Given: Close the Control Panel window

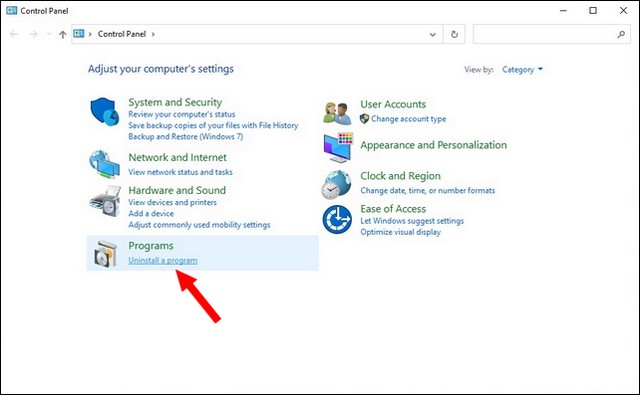Looking at the screenshot, I should 623,11.
